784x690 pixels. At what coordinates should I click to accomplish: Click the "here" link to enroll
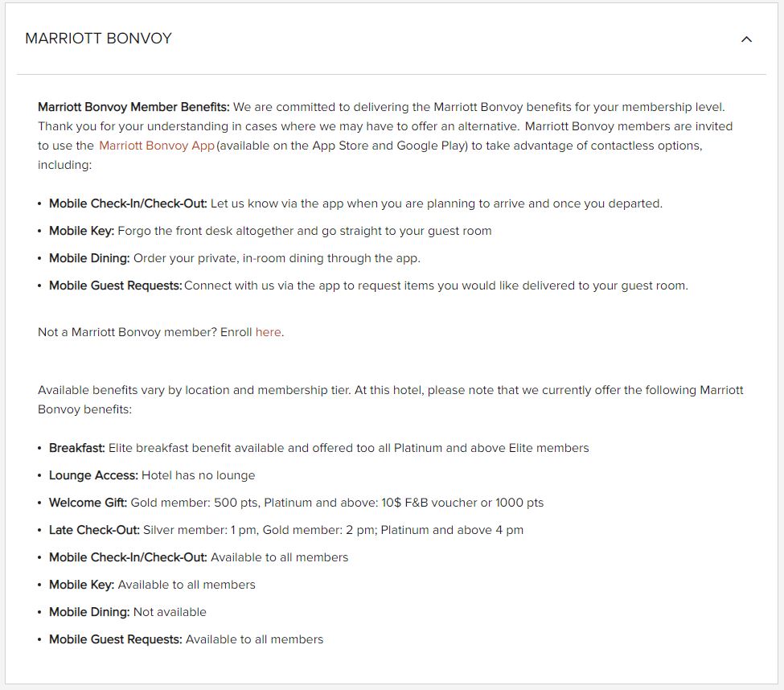(x=269, y=331)
